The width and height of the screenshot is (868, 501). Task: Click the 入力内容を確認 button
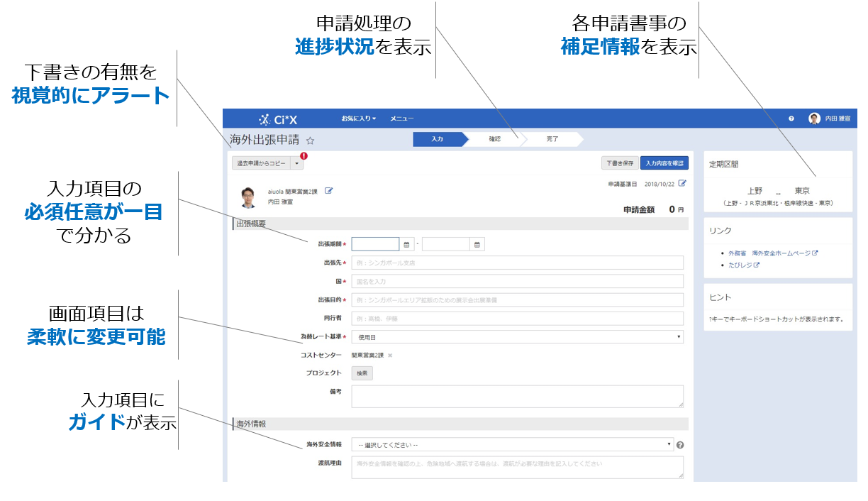[x=664, y=163]
